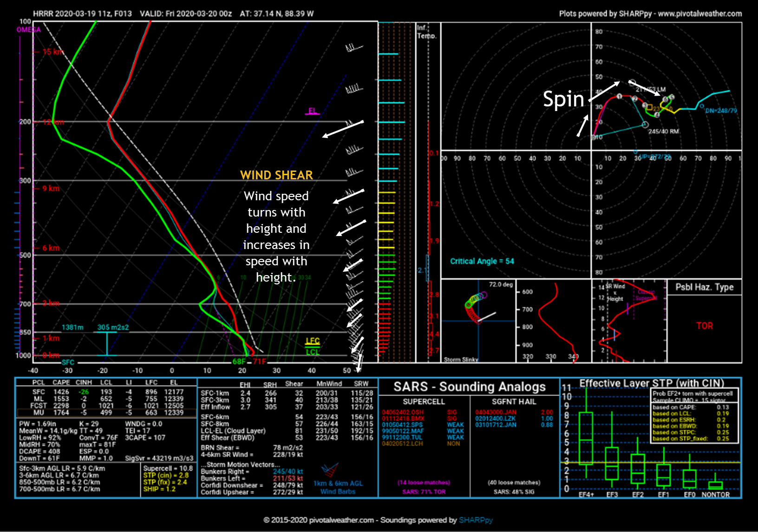The height and width of the screenshot is (532, 758).
Task: Click the SUPERCELL column header
Action: click(424, 401)
